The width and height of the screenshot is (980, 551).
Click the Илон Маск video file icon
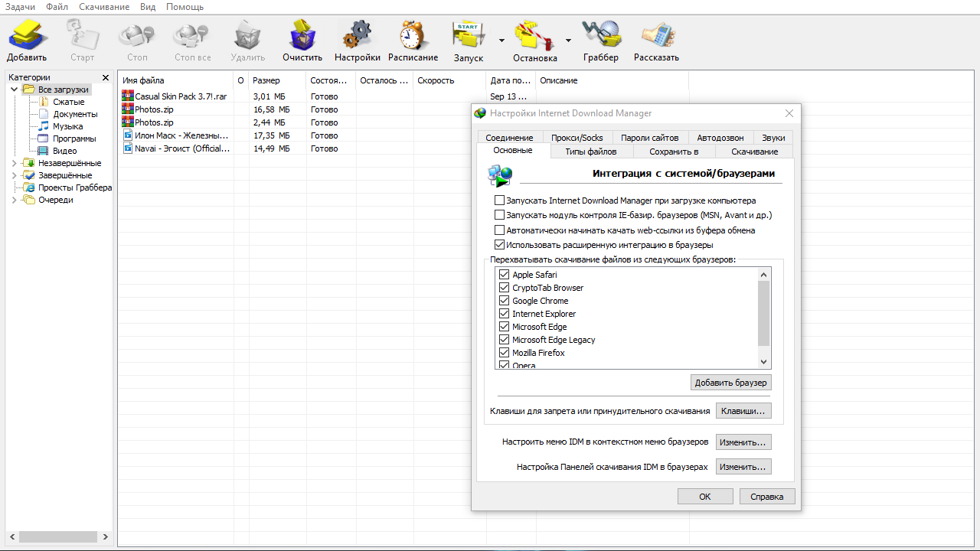point(128,135)
